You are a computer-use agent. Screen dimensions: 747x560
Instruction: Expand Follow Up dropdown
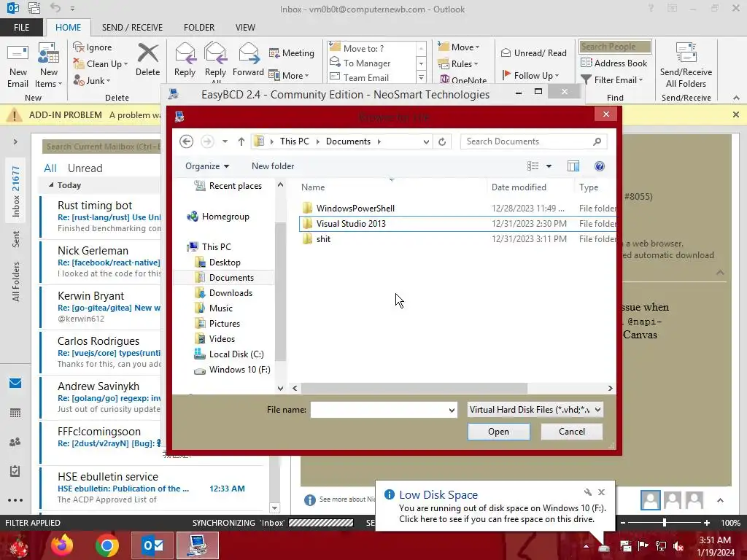[530, 75]
